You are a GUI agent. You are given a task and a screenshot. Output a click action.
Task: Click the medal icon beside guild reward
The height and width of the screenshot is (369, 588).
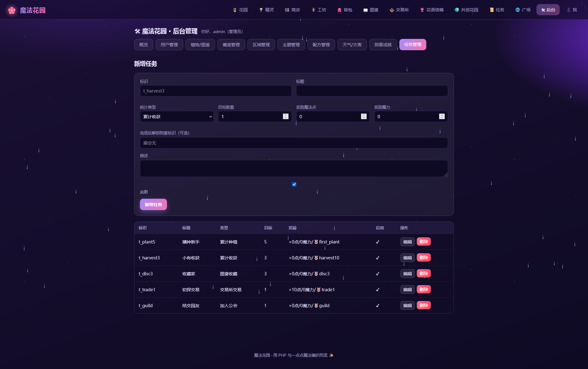316,306
